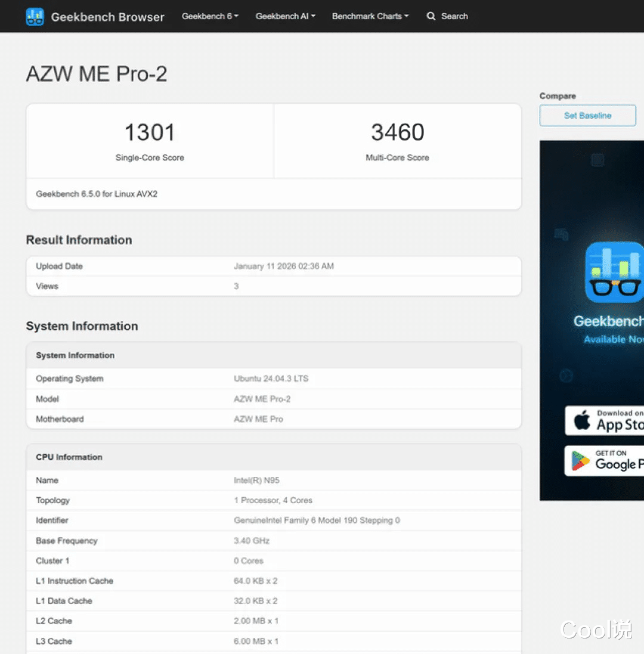Select the 3460 multi-core score
The width and height of the screenshot is (644, 654).
398,132
